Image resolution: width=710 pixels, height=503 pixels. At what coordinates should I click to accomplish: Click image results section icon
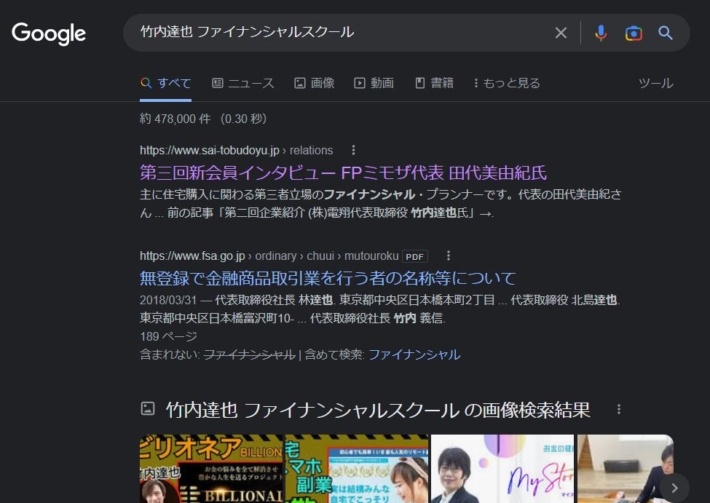(x=148, y=408)
